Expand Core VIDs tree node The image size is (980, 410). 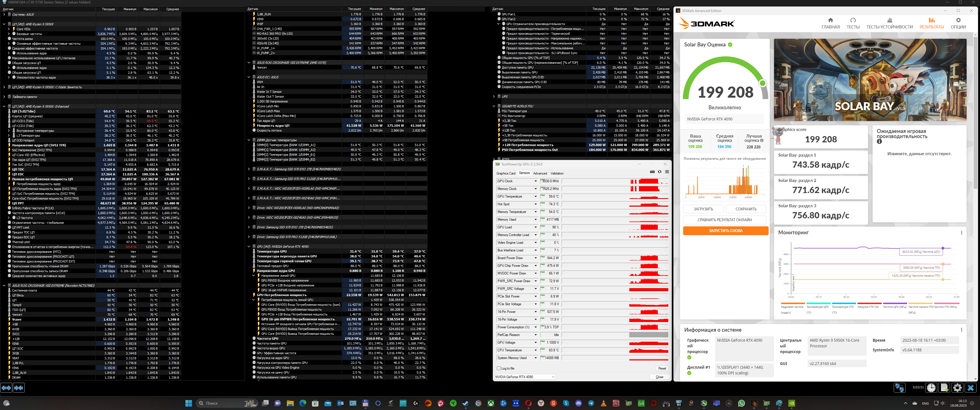coord(9,29)
